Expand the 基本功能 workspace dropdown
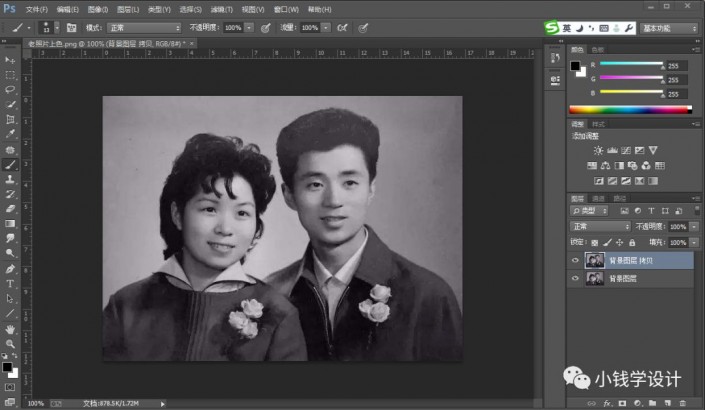Viewport: 705px width, 410px height. (669, 28)
